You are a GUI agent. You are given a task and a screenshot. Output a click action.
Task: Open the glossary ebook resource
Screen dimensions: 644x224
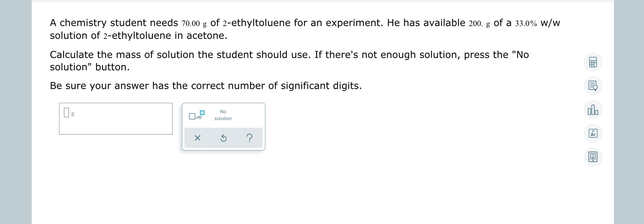click(593, 157)
